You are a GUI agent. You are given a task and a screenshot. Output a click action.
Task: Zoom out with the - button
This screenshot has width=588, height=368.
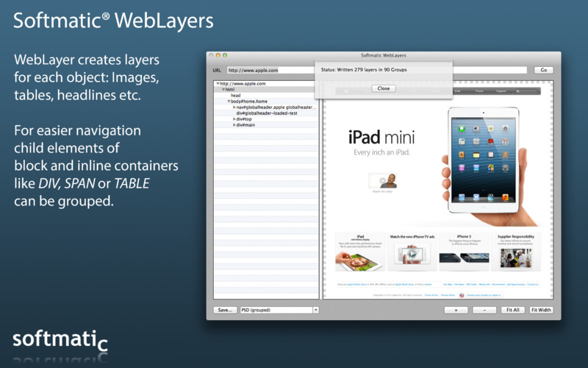tap(484, 310)
